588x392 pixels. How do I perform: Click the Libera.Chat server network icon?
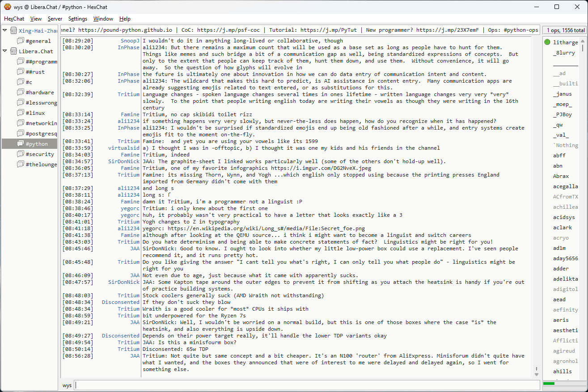tap(13, 51)
